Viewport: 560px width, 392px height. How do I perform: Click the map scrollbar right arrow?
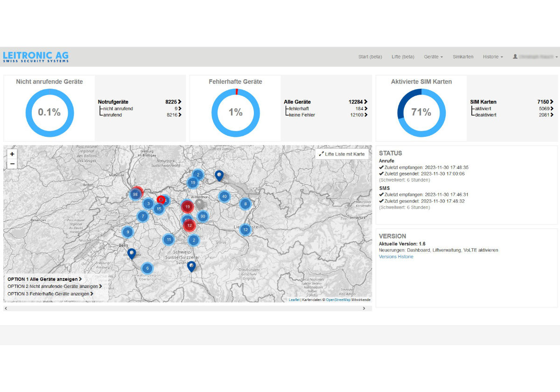coord(364,308)
